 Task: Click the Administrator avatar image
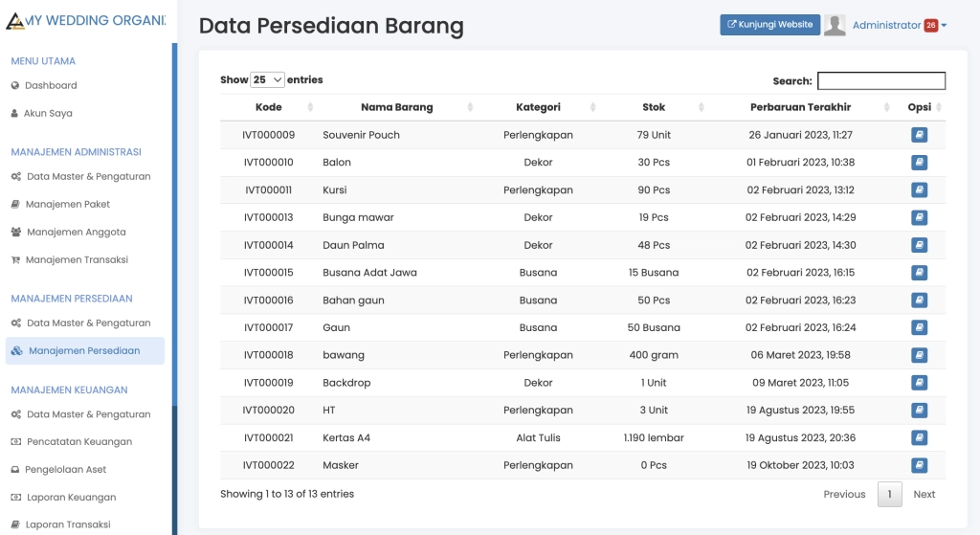point(835,25)
